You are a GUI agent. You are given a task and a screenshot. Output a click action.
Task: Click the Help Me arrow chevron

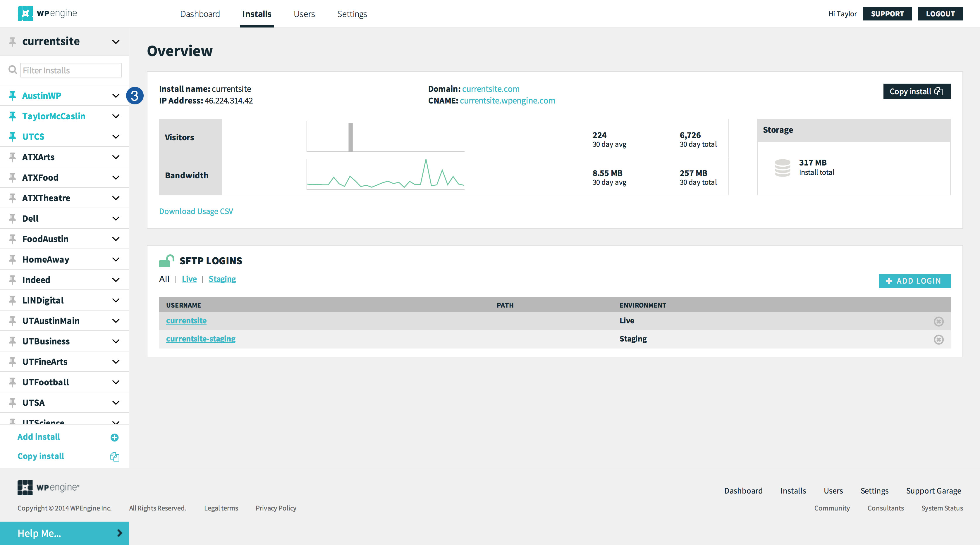(x=119, y=533)
